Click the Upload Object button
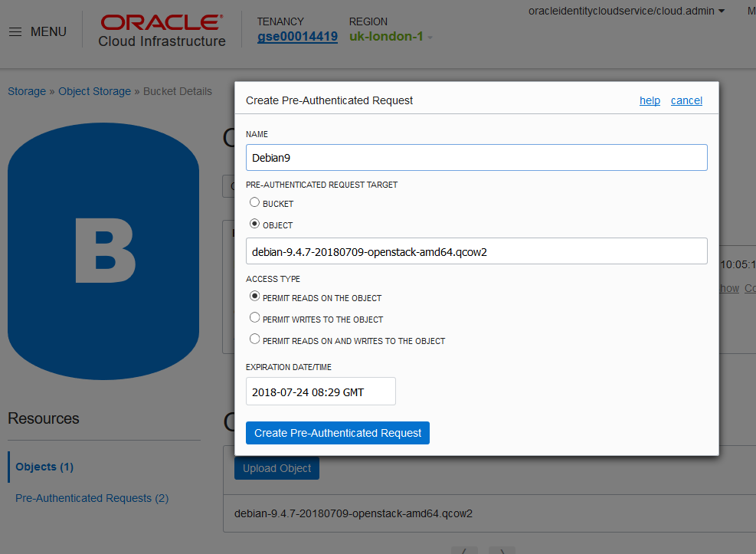 (277, 468)
